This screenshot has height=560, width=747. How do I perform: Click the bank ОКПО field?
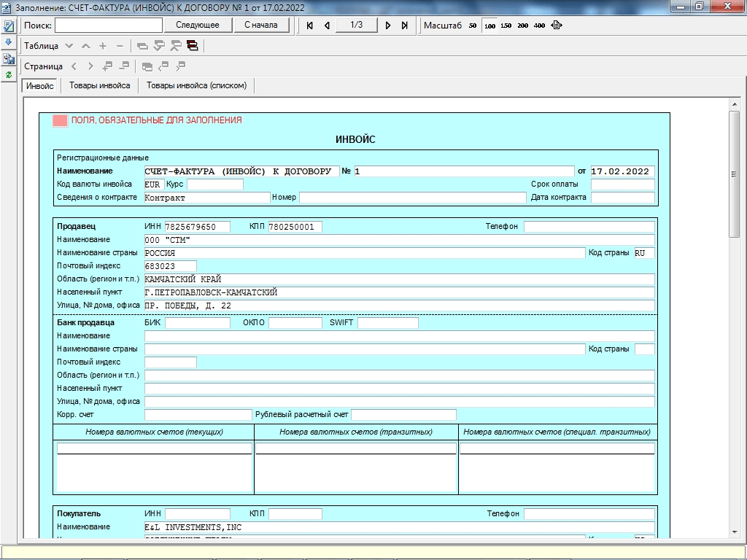(x=295, y=323)
